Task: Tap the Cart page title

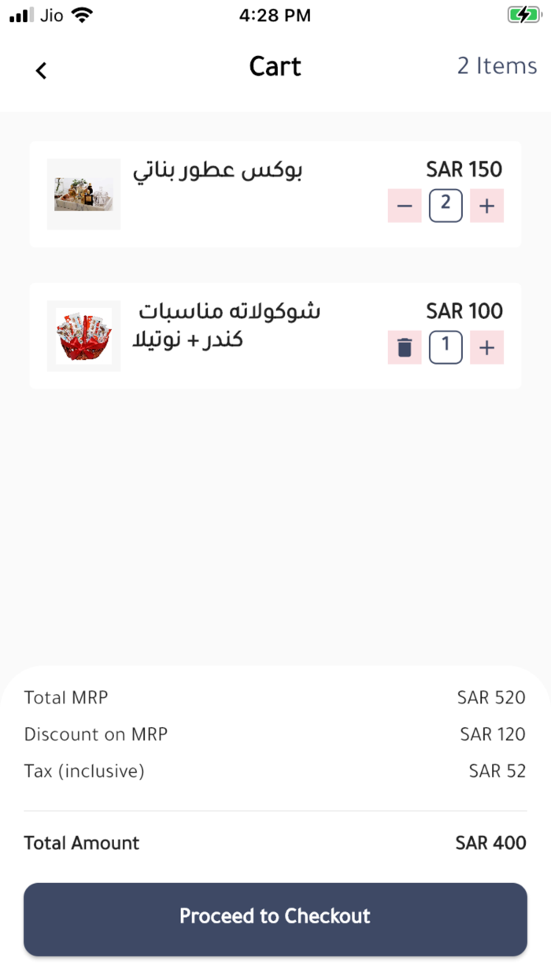Action: click(x=275, y=67)
